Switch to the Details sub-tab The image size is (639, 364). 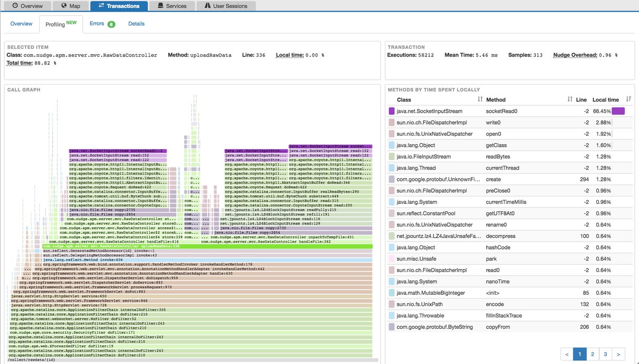click(136, 24)
